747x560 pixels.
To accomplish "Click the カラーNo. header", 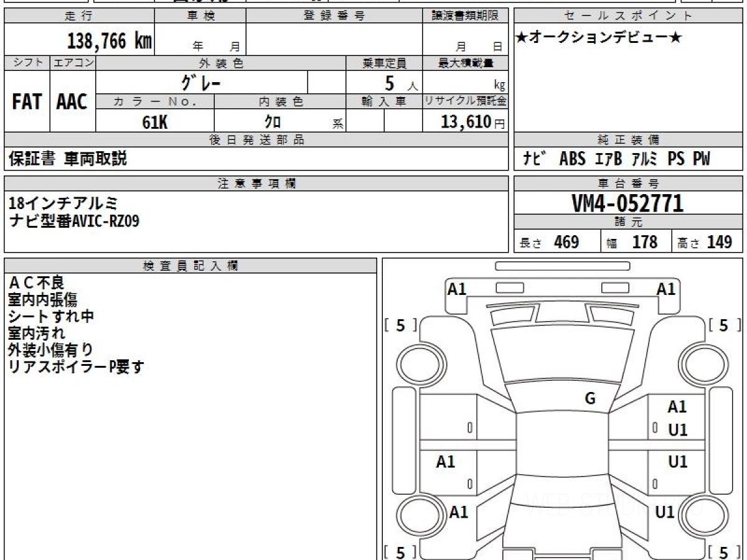I will [x=155, y=101].
